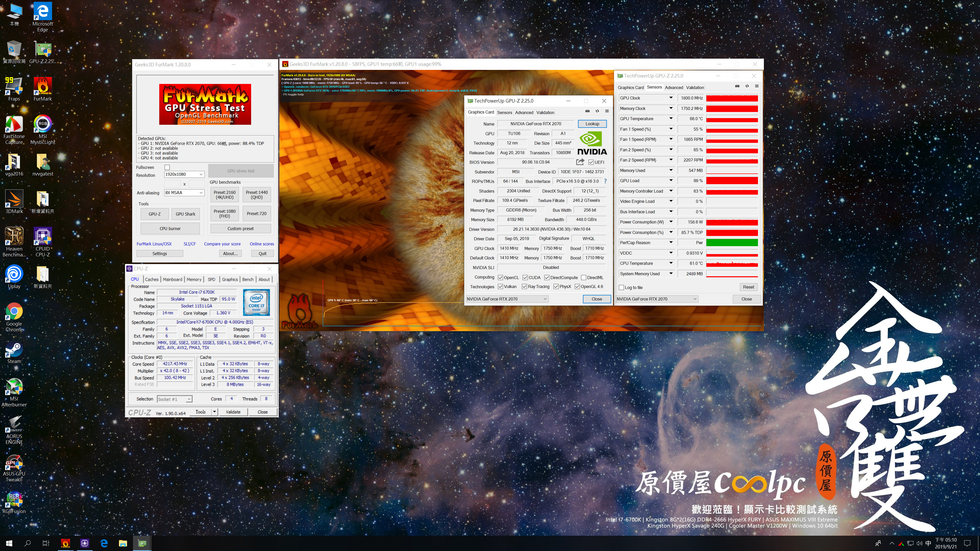Image resolution: width=980 pixels, height=551 pixels.
Task: Open the Steam desktop icon
Action: click(14, 352)
